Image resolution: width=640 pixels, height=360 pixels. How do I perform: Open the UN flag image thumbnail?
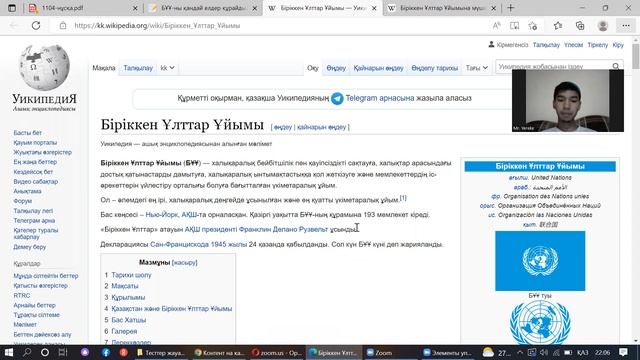pos(540,261)
